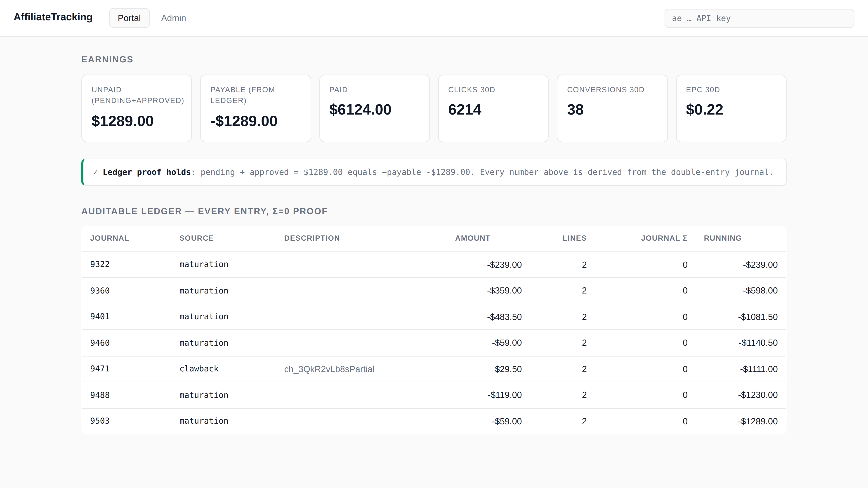Select journal number 9471
The image size is (868, 488).
[x=100, y=369]
